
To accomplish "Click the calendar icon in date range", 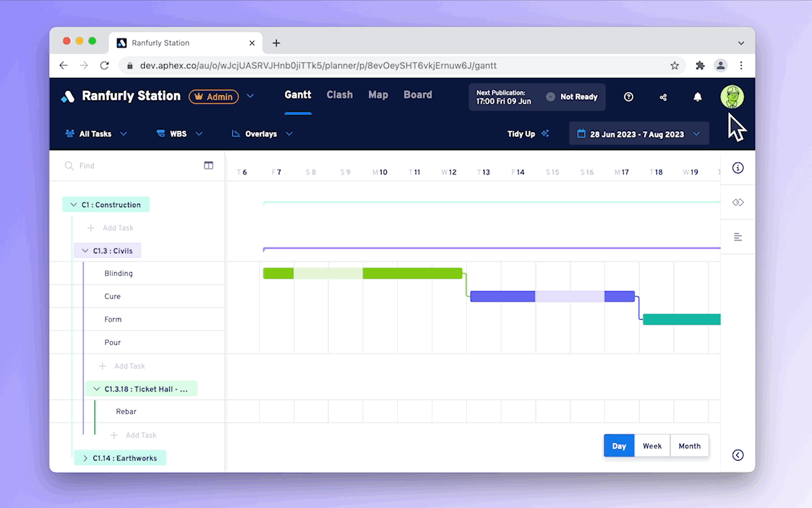I will 581,134.
